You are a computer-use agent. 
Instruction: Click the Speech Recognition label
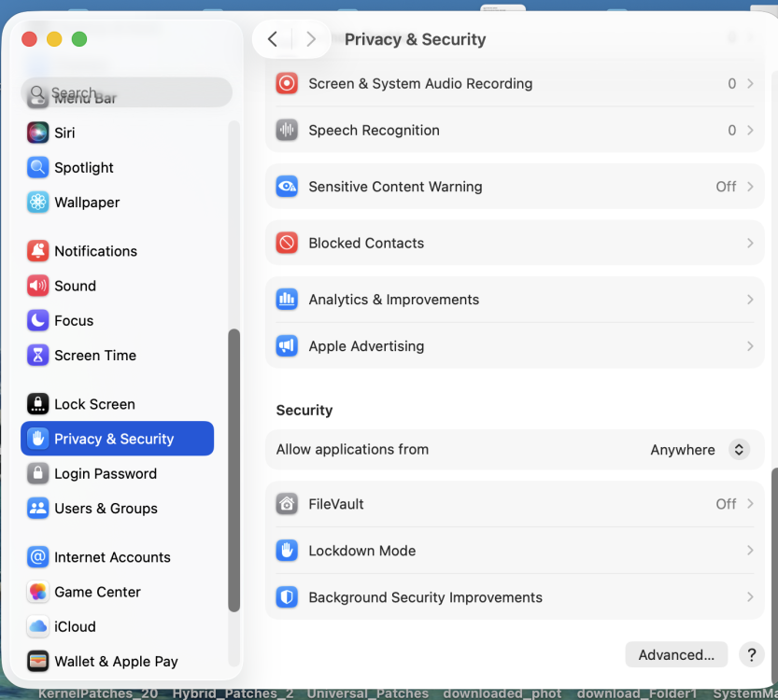click(x=375, y=131)
